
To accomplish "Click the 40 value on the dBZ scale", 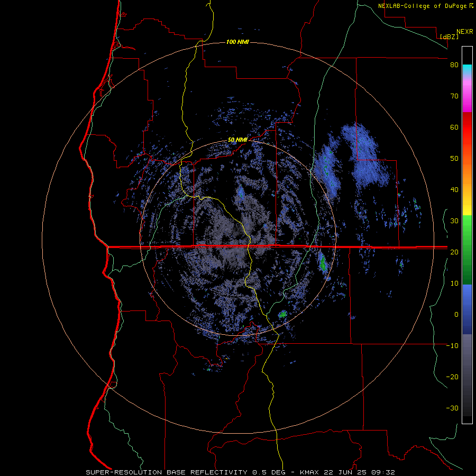I will pos(454,190).
